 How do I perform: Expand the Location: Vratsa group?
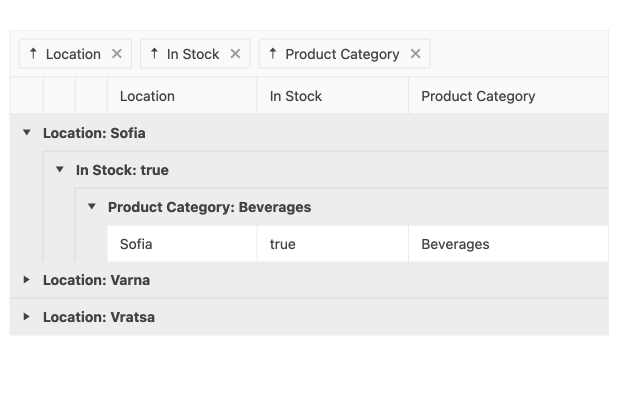(26, 316)
